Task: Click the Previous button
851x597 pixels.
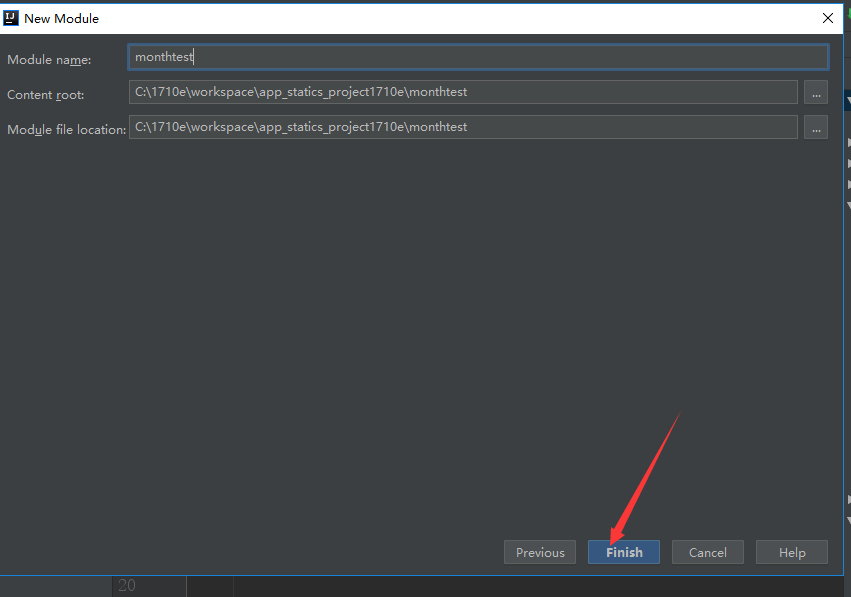Action: [x=540, y=552]
